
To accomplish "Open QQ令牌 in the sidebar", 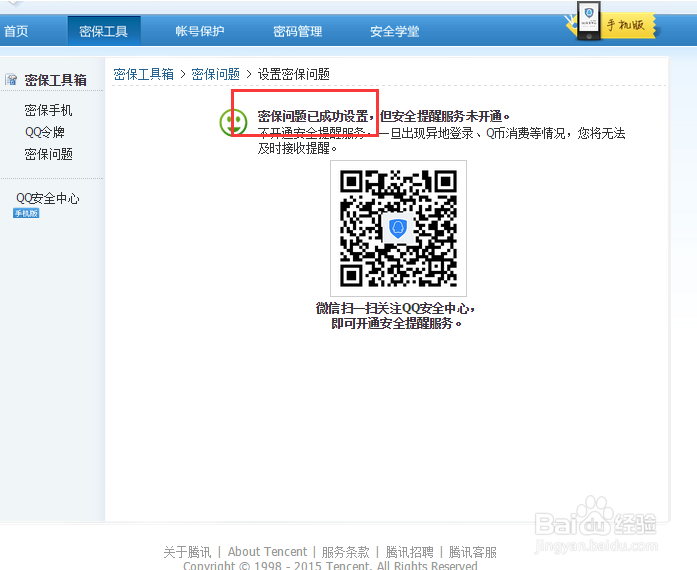I will (45, 132).
